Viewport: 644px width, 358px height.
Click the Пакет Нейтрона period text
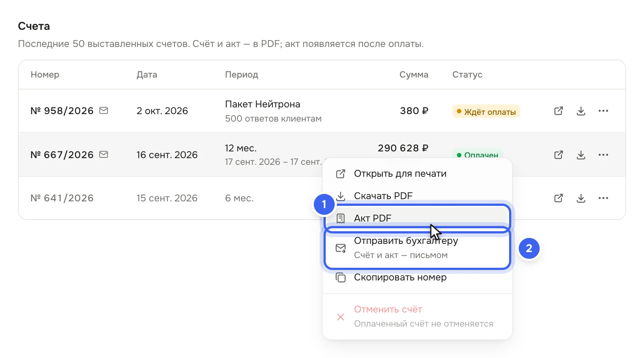[x=263, y=104]
